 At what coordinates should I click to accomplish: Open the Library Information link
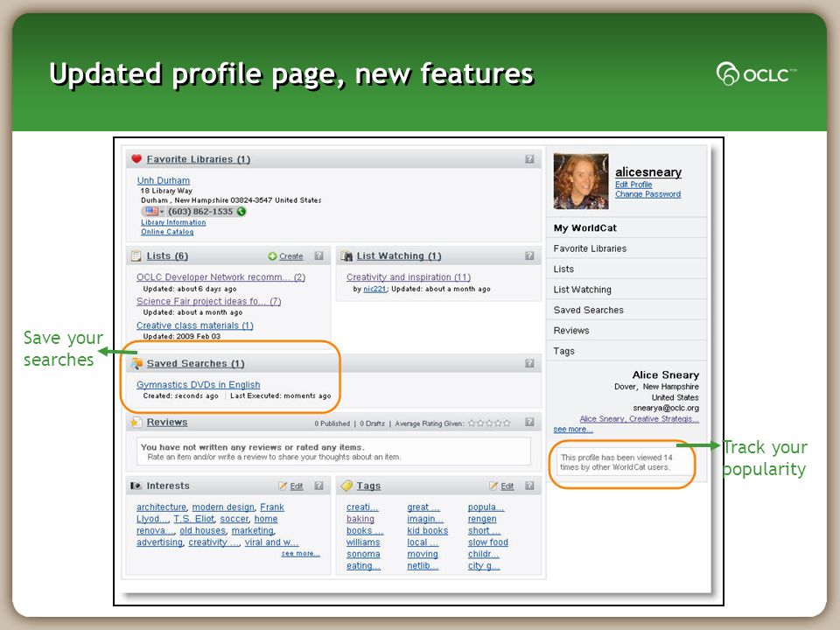pyautogui.click(x=173, y=222)
